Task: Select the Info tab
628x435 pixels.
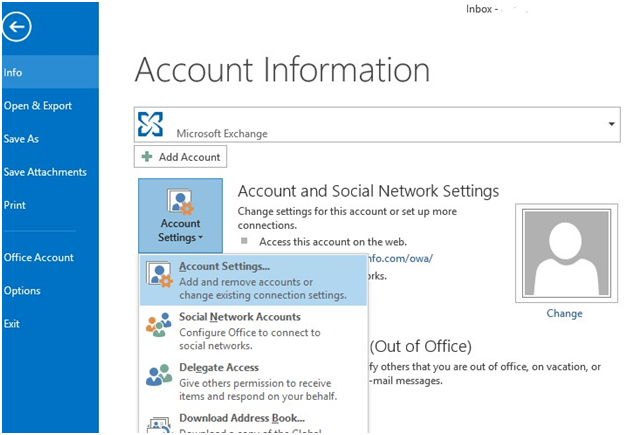Action: [50, 72]
